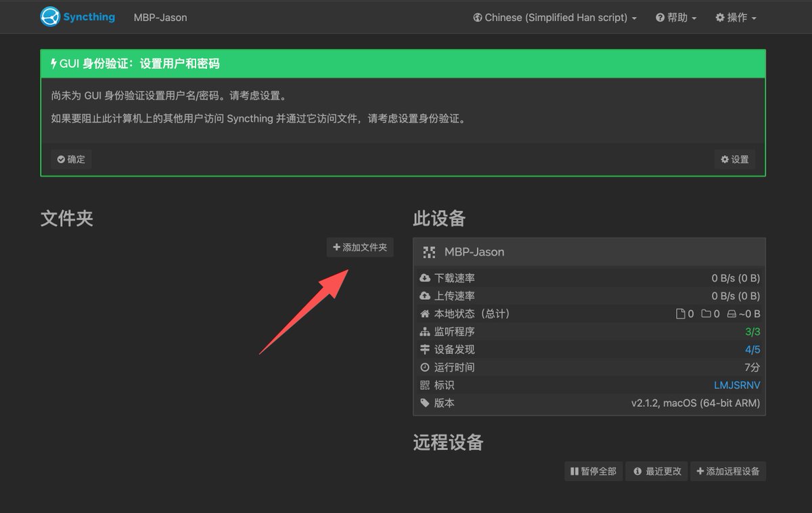Click the folder count icon in 本地状态 row

point(706,313)
